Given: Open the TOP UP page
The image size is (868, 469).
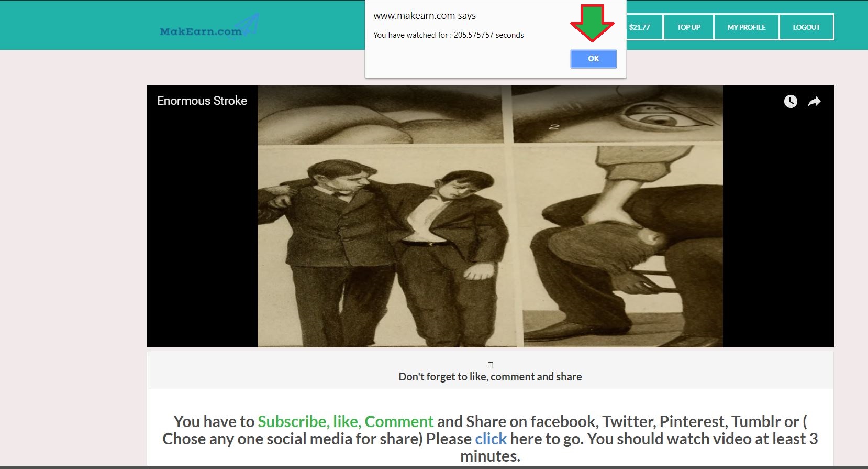Looking at the screenshot, I should [x=688, y=27].
